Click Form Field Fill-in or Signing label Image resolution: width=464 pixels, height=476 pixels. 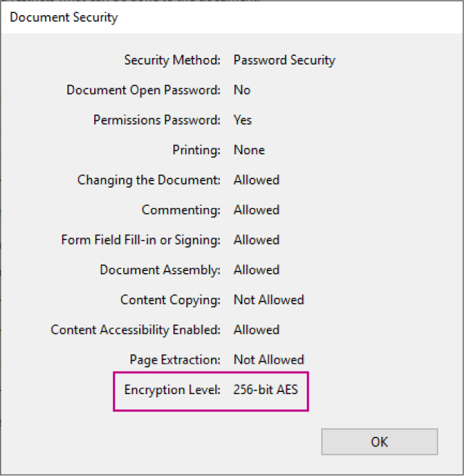141,240
